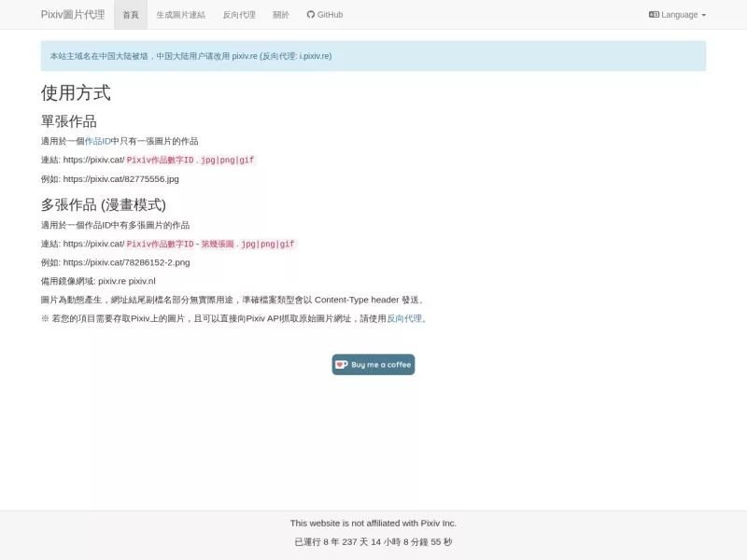This screenshot has height=560, width=747.
Task: Open the 關於 page
Action: (281, 15)
